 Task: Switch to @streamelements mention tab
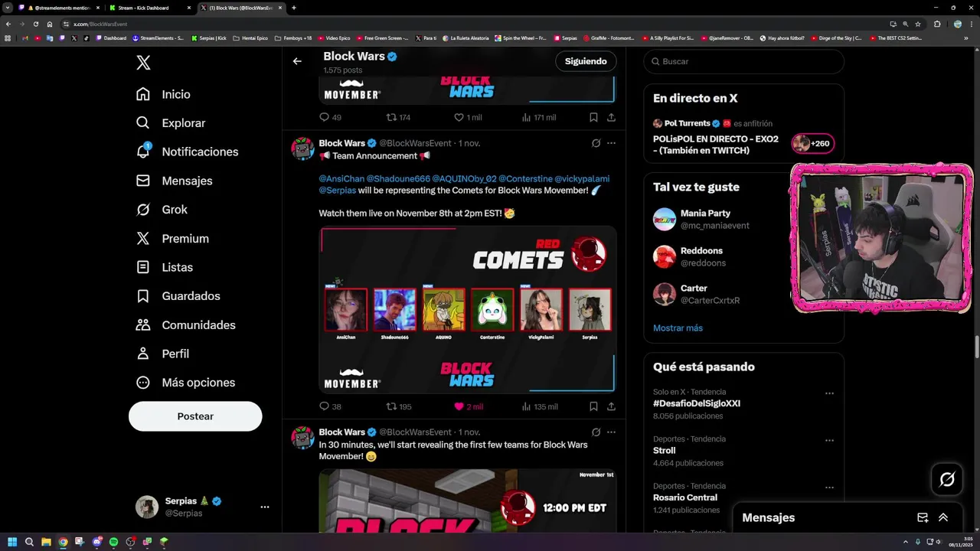(59, 8)
